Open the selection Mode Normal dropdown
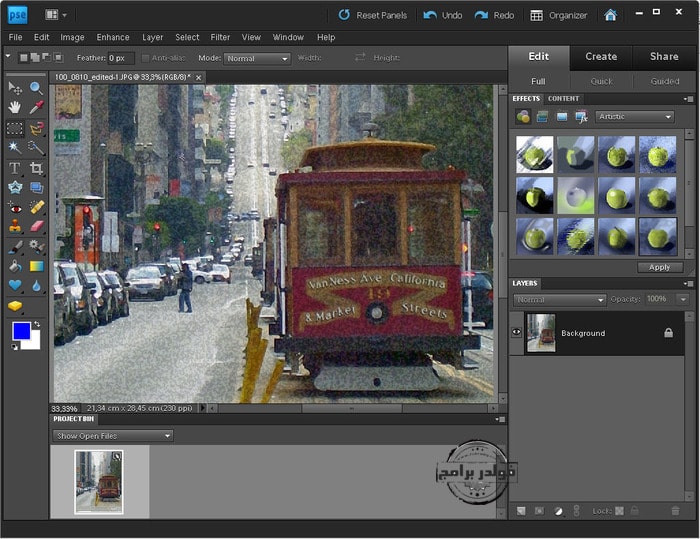This screenshot has height=539, width=700. coord(257,58)
